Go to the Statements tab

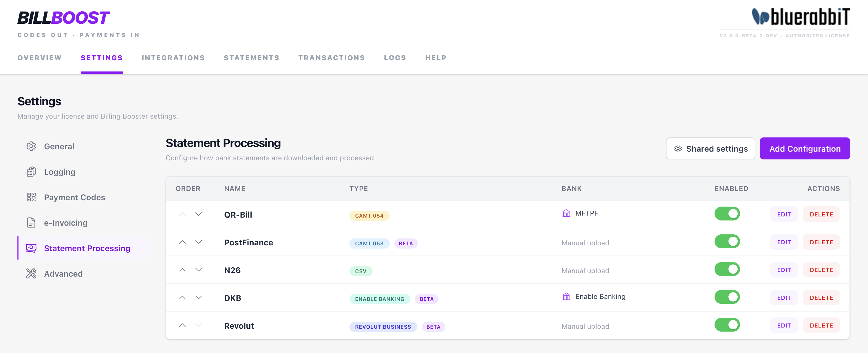tap(251, 58)
